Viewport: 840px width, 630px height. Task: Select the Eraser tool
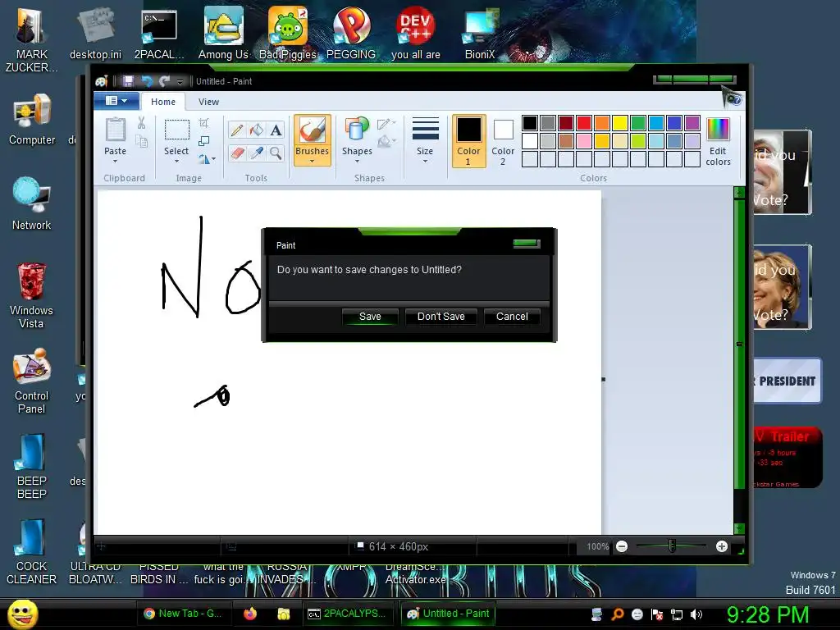[237, 153]
